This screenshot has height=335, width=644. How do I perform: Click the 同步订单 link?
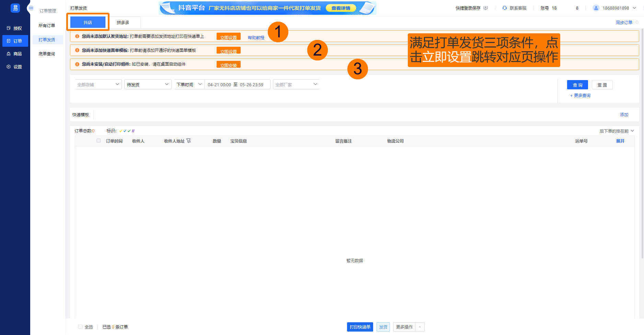point(624,22)
